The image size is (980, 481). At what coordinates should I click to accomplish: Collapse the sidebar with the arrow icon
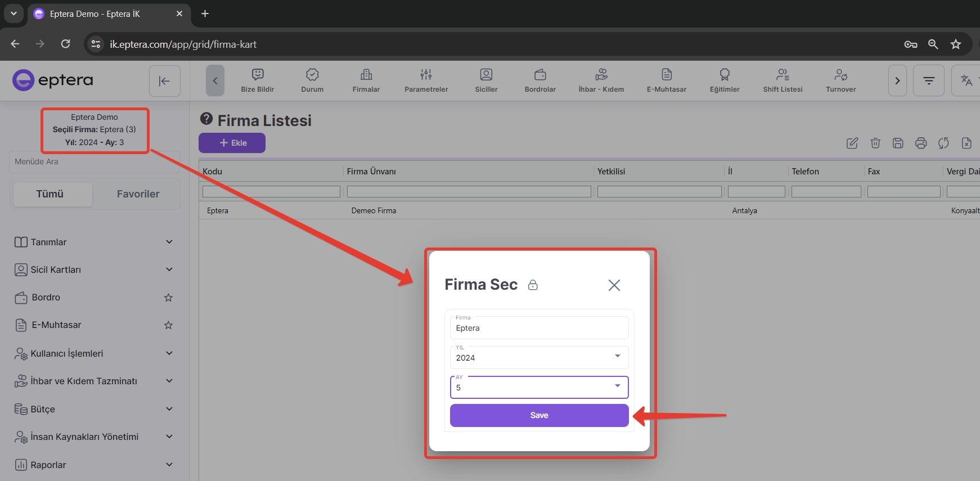[x=164, y=81]
